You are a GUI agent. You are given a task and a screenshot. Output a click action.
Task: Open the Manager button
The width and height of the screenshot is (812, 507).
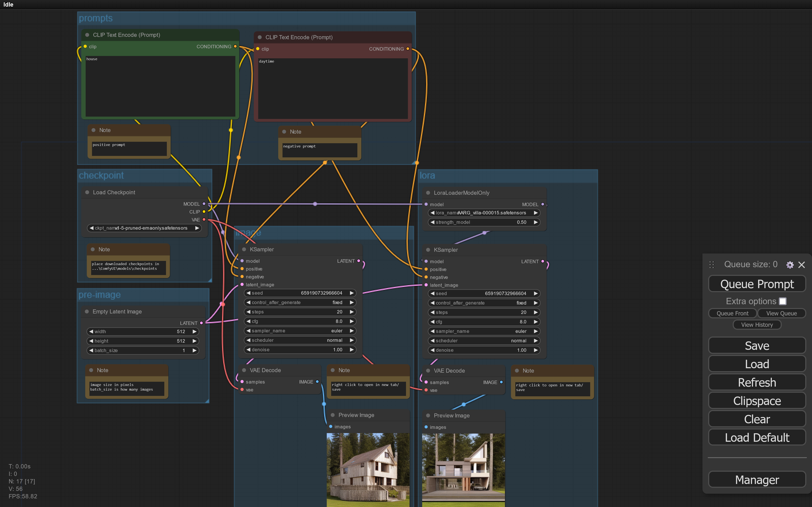click(x=757, y=480)
